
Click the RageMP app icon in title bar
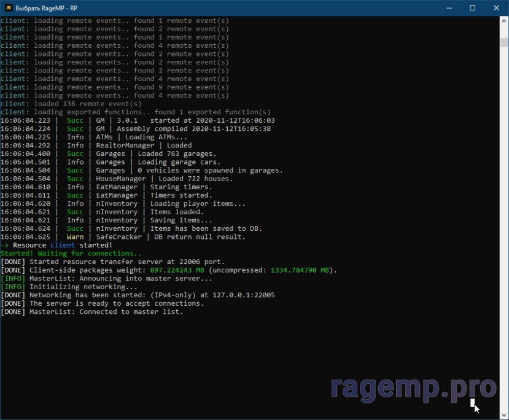tap(9, 8)
